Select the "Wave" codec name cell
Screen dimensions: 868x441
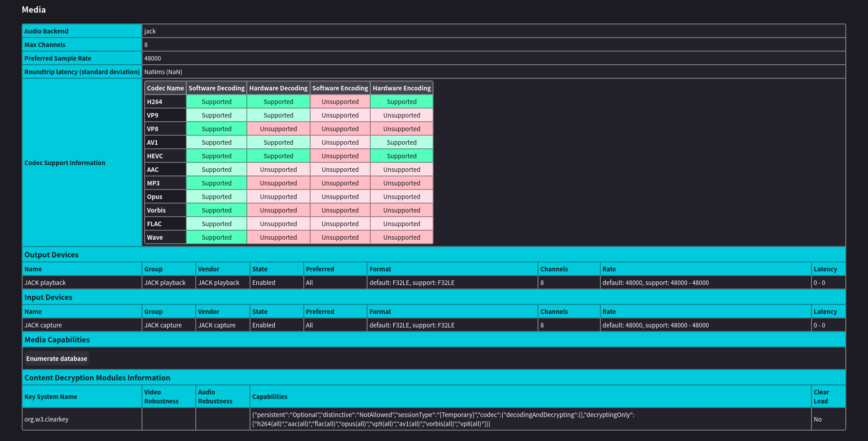click(165, 237)
